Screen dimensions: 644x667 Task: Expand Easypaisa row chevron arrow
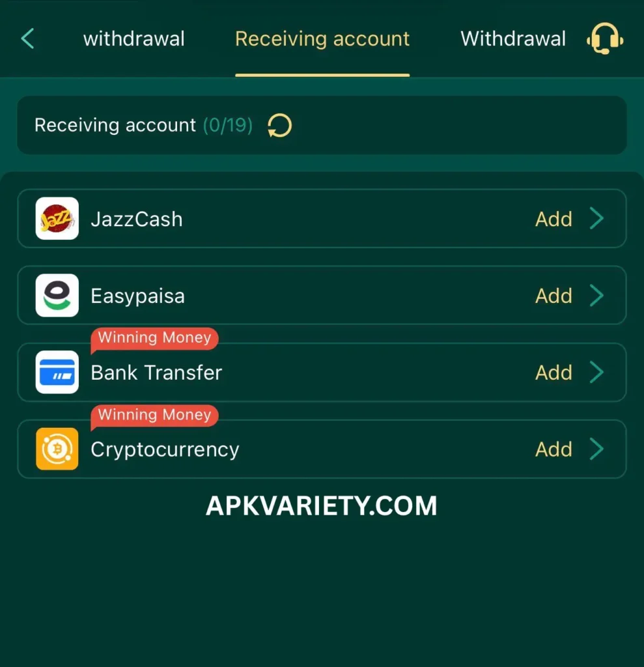click(596, 296)
